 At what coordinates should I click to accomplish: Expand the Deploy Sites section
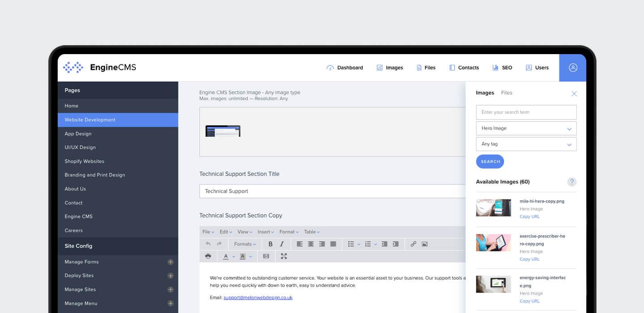coord(170,276)
